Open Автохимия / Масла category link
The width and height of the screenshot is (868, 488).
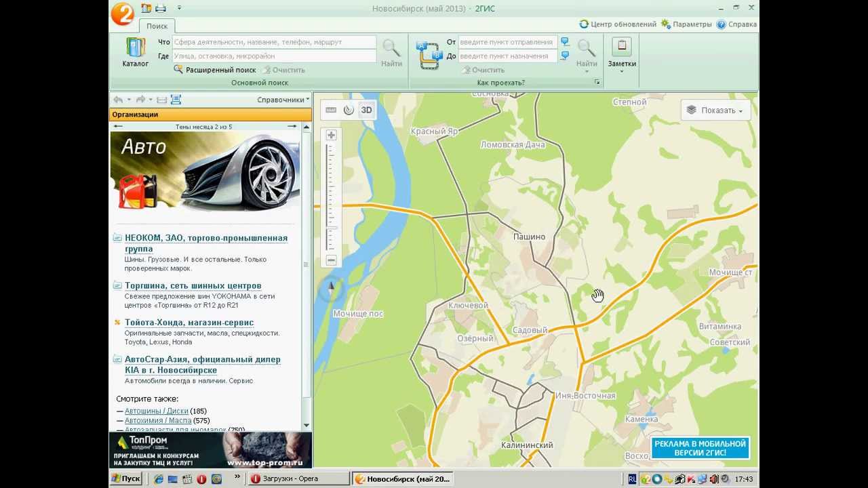pos(158,420)
